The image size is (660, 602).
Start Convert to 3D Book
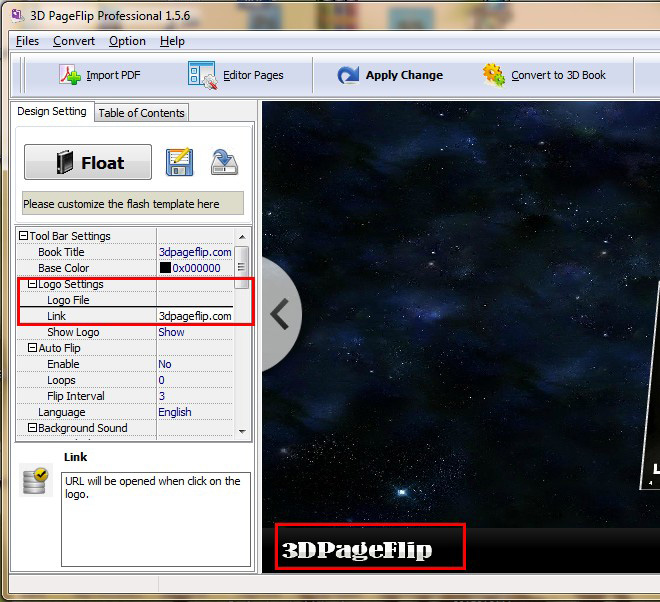[544, 75]
